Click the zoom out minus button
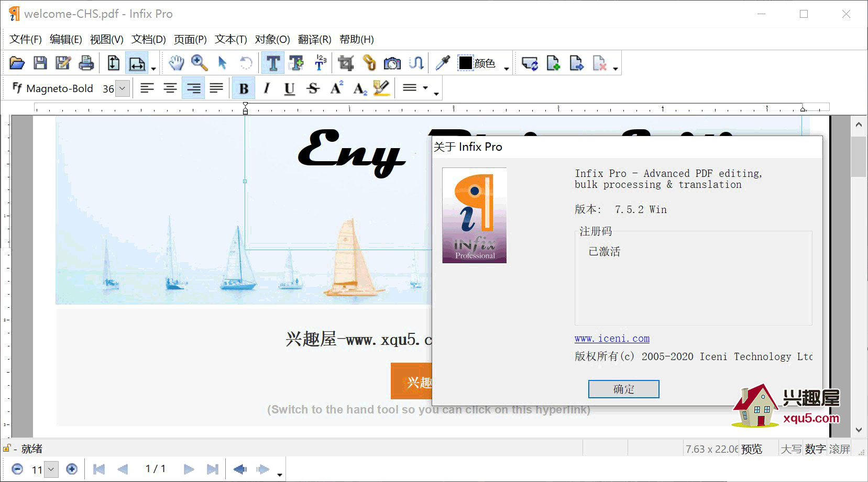868x482 pixels. tap(17, 469)
